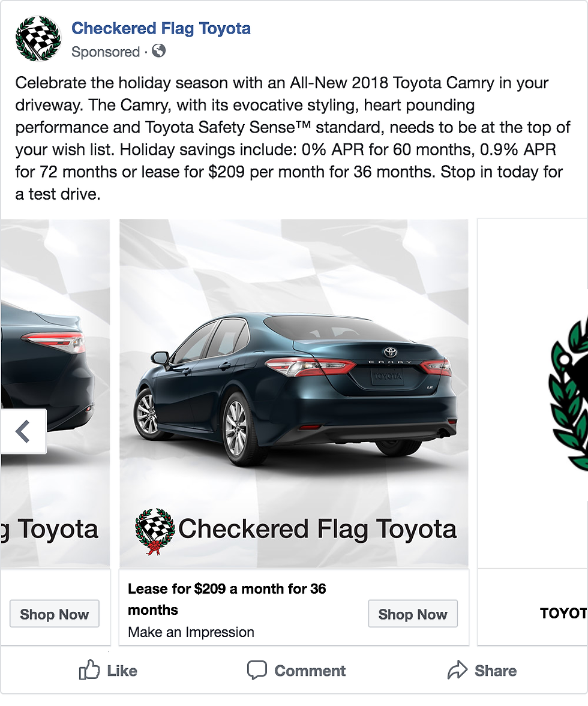The image size is (588, 706).
Task: Click the thumbs-up Like icon
Action: click(89, 670)
